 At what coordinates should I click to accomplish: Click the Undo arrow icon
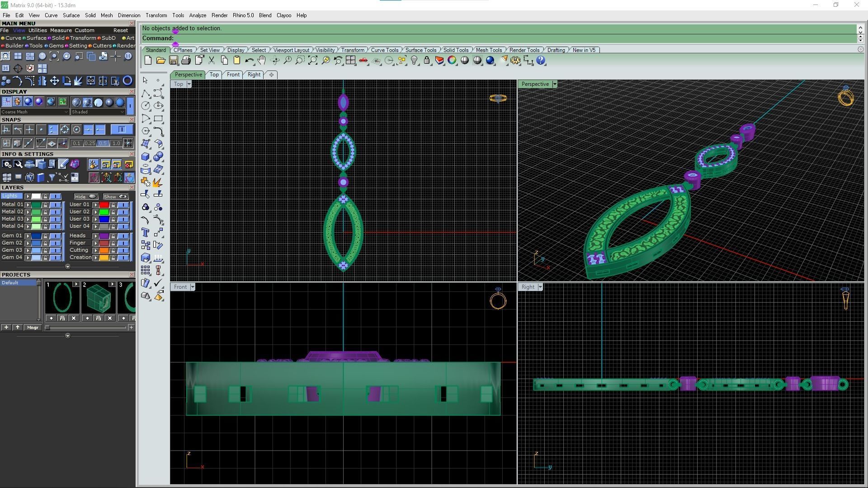coord(249,61)
